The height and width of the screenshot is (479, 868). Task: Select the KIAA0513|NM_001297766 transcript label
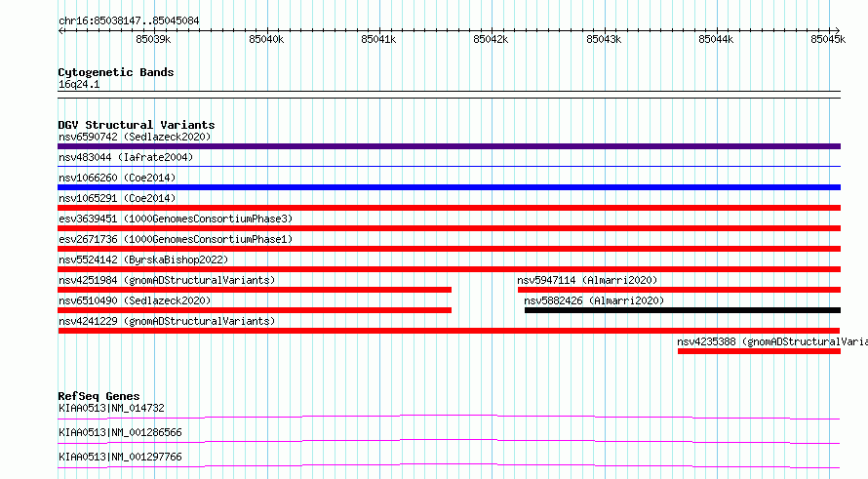120,457
